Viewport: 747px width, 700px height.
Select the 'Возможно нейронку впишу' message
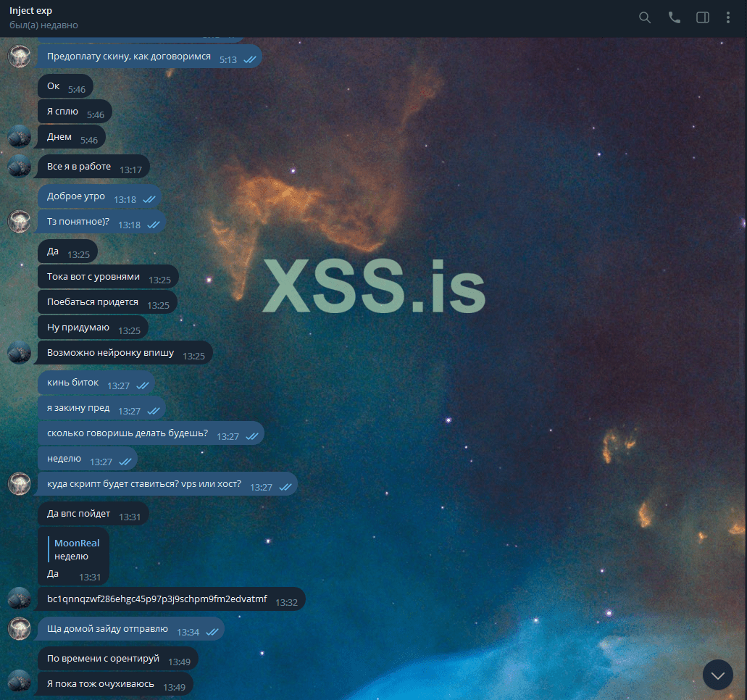tap(124, 353)
